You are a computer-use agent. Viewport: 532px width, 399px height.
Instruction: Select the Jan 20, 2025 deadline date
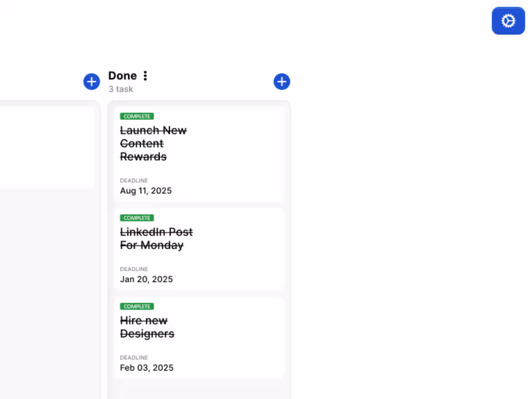(146, 279)
